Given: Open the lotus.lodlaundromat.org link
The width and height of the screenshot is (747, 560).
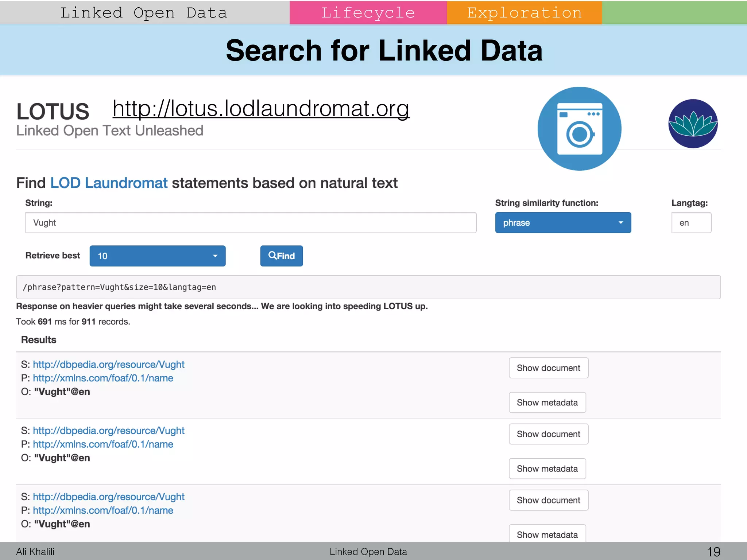Looking at the screenshot, I should click(x=261, y=108).
